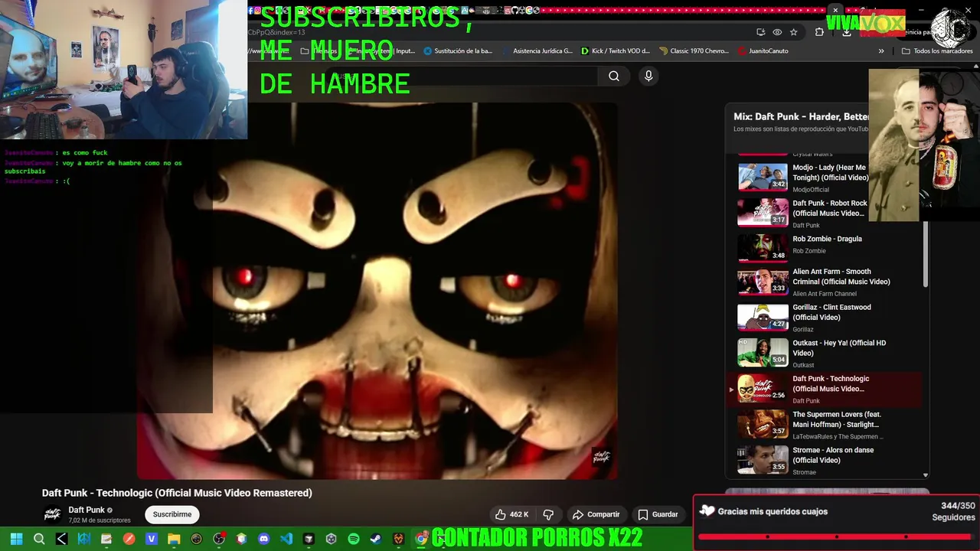
Task: Open Chrome extensions puzzle icon
Action: pyautogui.click(x=819, y=32)
